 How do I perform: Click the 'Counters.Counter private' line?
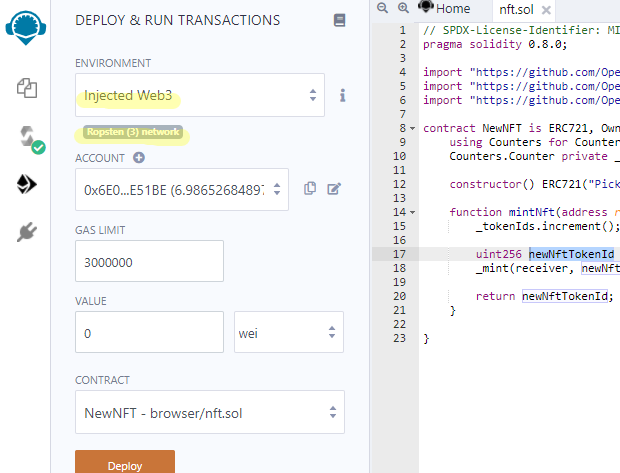tap(535, 156)
